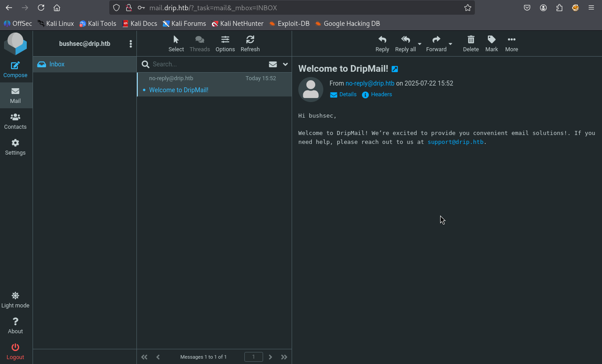This screenshot has height=364, width=602.
Task: Open the Firefox application menu
Action: (591, 8)
